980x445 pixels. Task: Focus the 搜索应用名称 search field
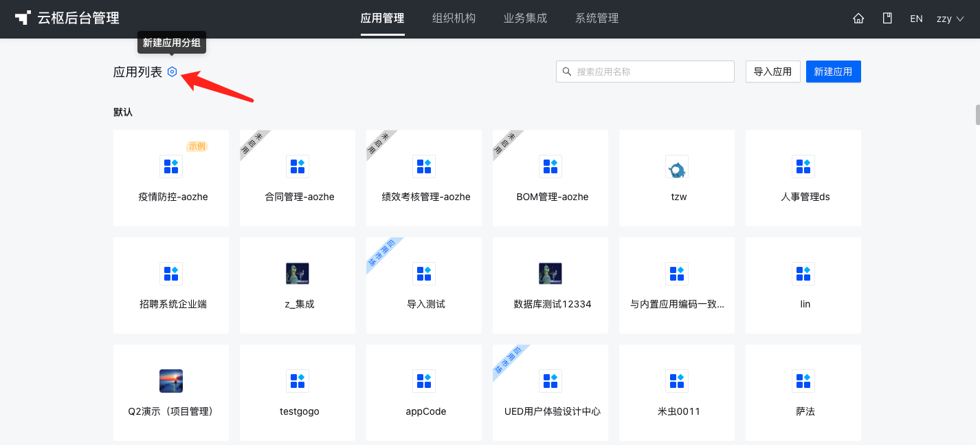pyautogui.click(x=645, y=72)
